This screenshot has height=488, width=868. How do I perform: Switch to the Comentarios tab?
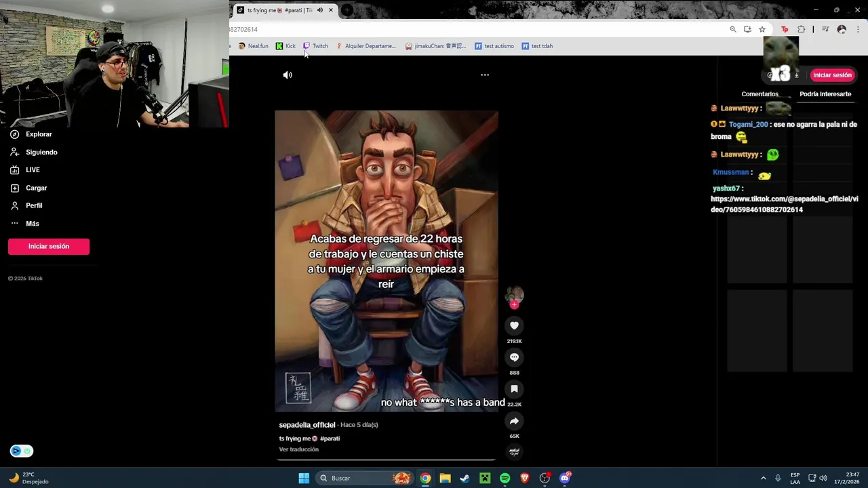pos(759,94)
